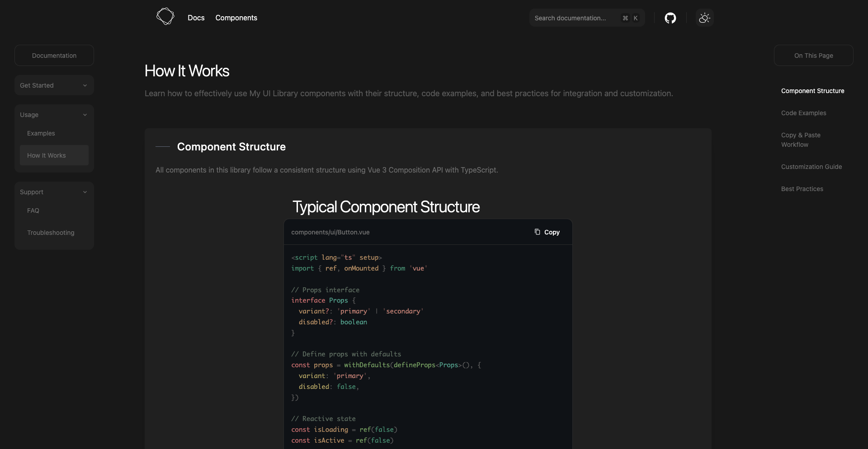Click the site logo icon
This screenshot has width=868, height=449.
(165, 16)
